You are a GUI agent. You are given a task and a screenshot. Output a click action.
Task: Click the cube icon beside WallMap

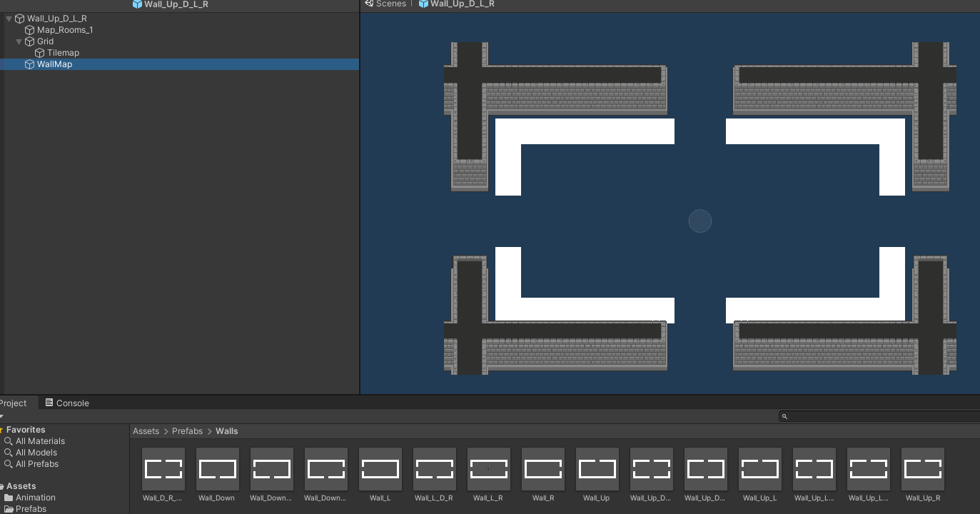29,64
